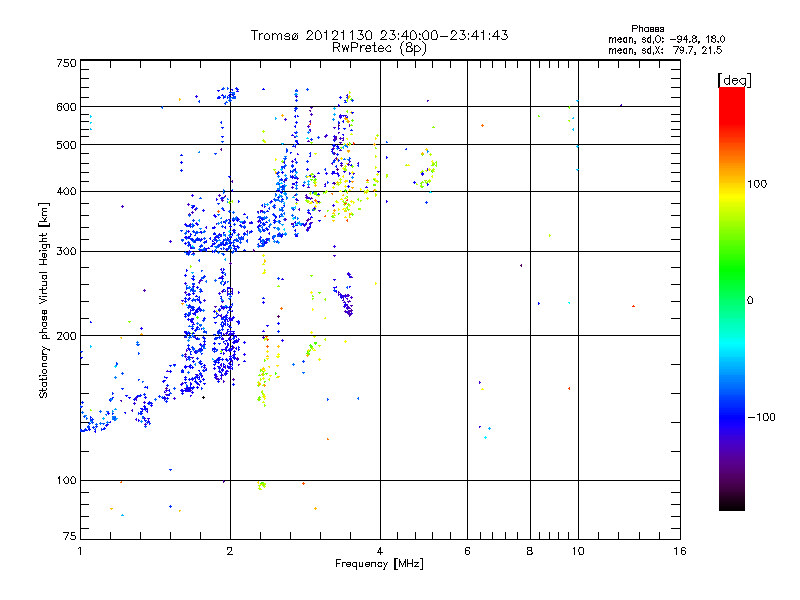Click the frequency axis label '4'

coord(380,551)
